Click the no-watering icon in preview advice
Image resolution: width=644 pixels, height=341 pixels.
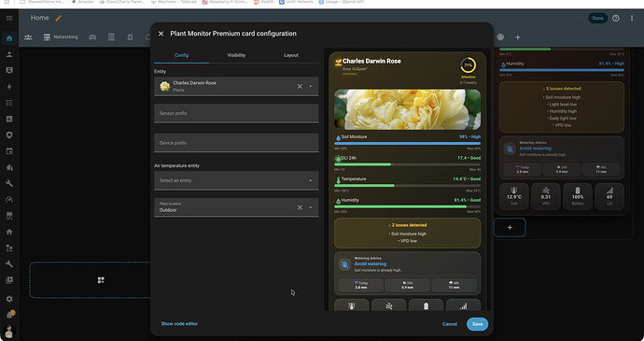tap(344, 264)
